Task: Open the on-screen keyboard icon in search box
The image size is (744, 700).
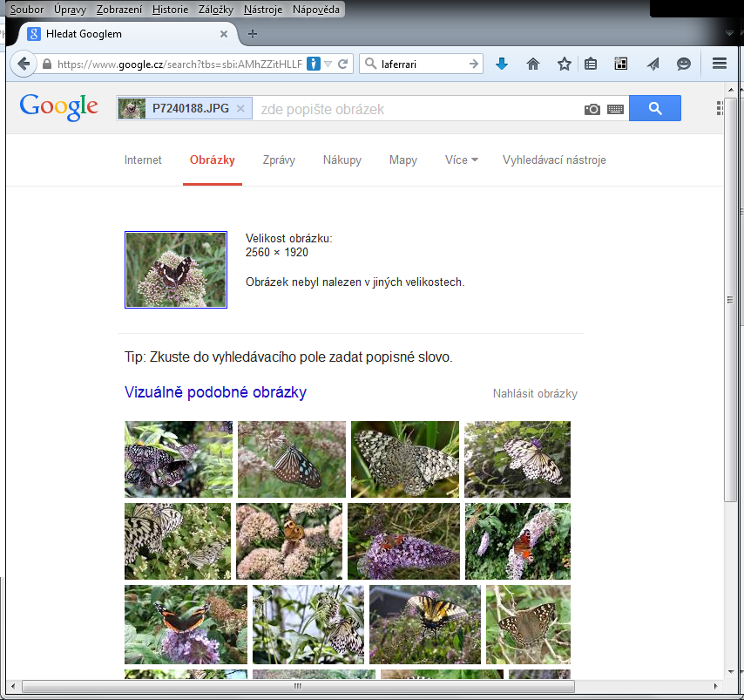Action: coord(615,109)
